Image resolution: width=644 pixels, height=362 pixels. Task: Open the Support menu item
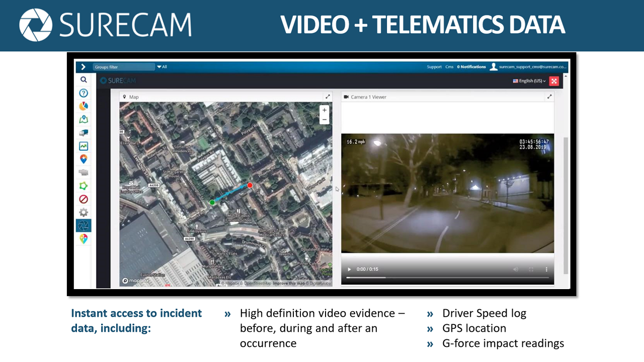coord(434,66)
